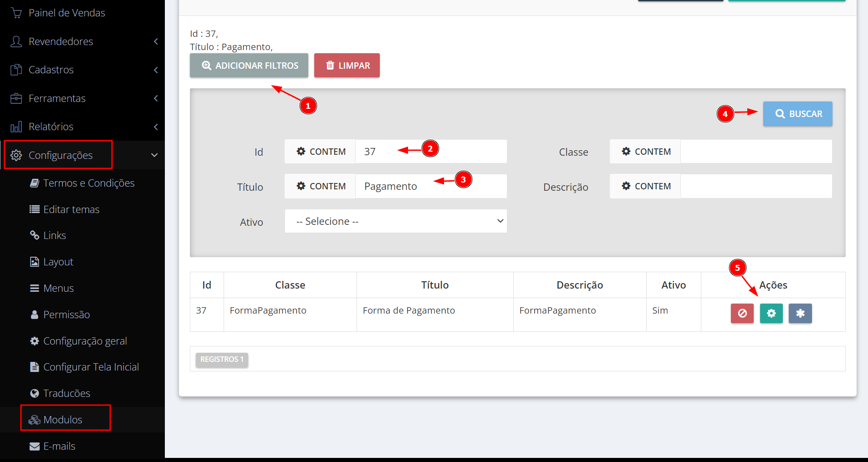The width and height of the screenshot is (868, 462).
Task: Open Termos e Condições menu item
Action: (88, 183)
